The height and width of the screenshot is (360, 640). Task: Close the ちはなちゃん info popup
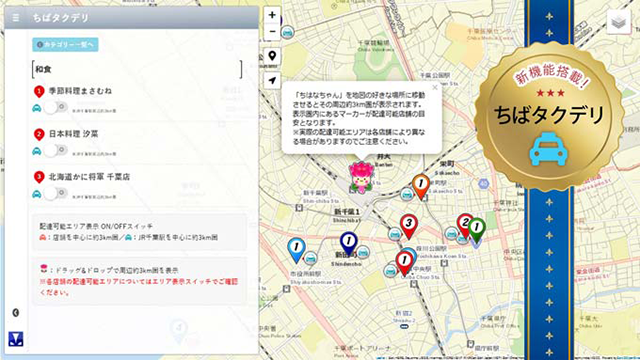435,87
